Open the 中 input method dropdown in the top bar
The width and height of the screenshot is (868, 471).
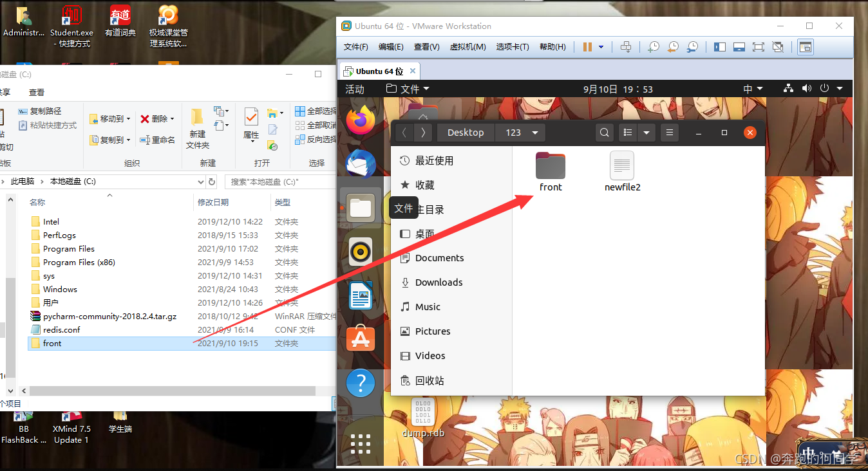(753, 89)
